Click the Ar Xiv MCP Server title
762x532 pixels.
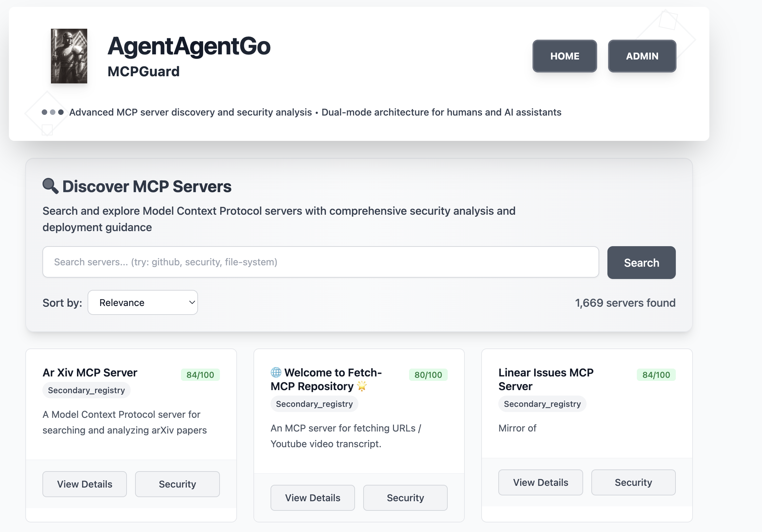pyautogui.click(x=90, y=372)
